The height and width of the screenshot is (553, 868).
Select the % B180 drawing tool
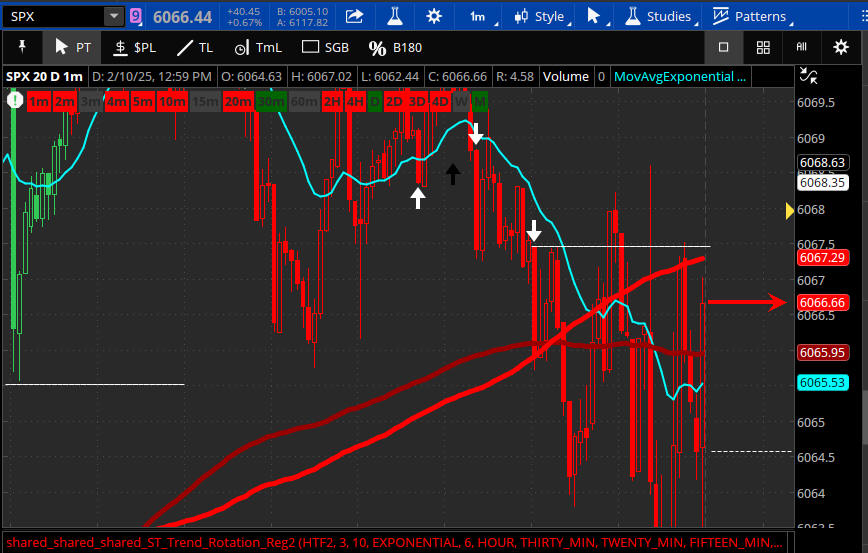395,47
